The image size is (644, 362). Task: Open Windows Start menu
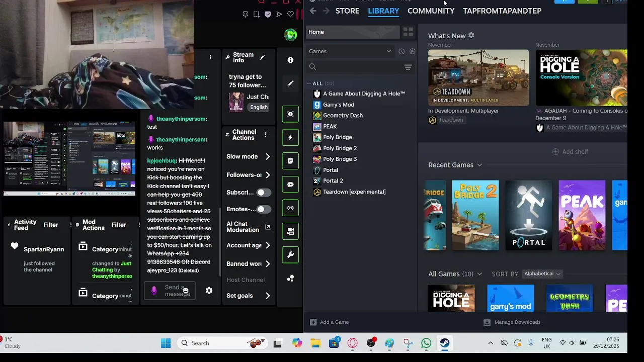point(166,343)
